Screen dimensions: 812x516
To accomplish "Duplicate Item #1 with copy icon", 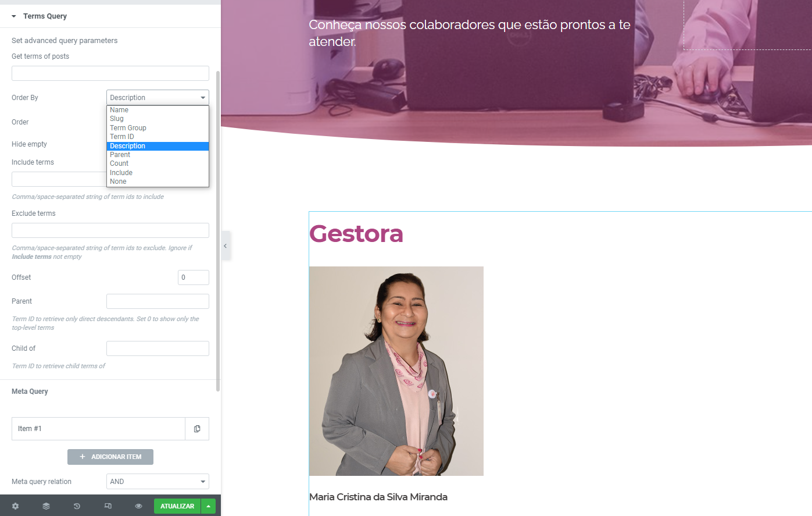I will pyautogui.click(x=197, y=429).
